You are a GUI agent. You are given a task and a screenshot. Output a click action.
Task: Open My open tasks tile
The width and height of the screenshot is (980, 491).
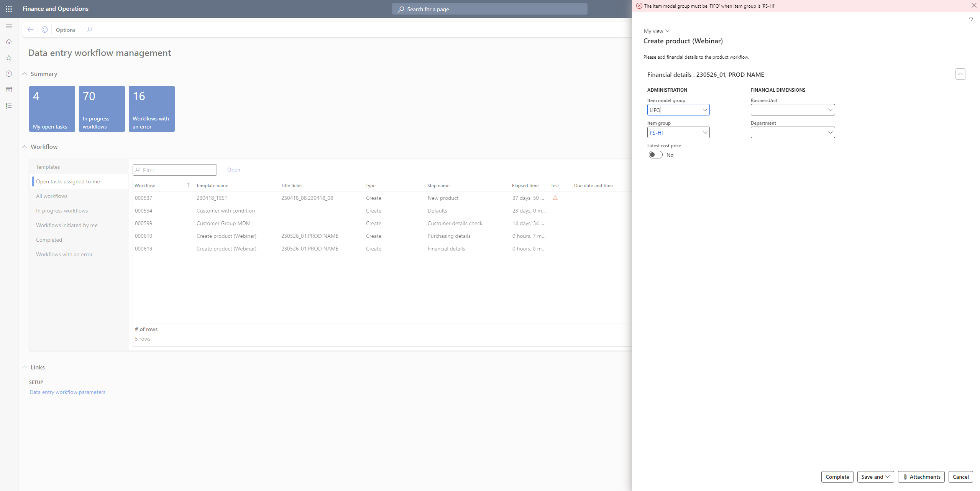point(52,109)
